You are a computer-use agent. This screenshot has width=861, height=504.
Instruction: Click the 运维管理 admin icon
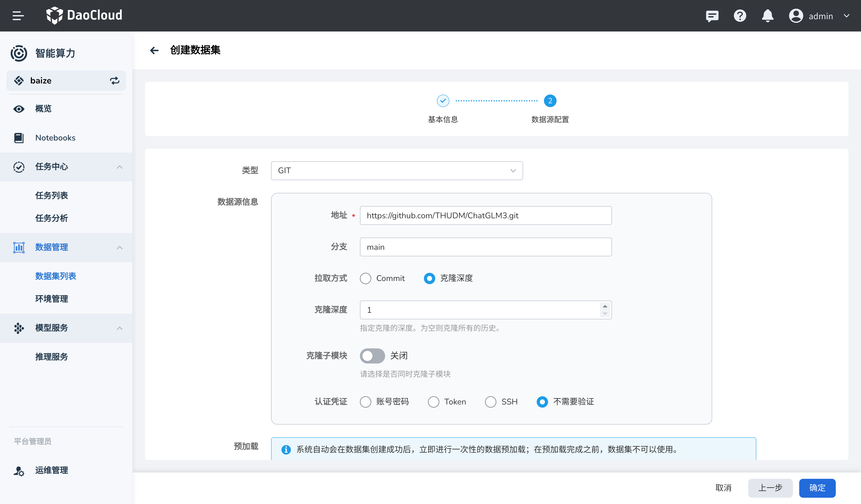(x=19, y=471)
